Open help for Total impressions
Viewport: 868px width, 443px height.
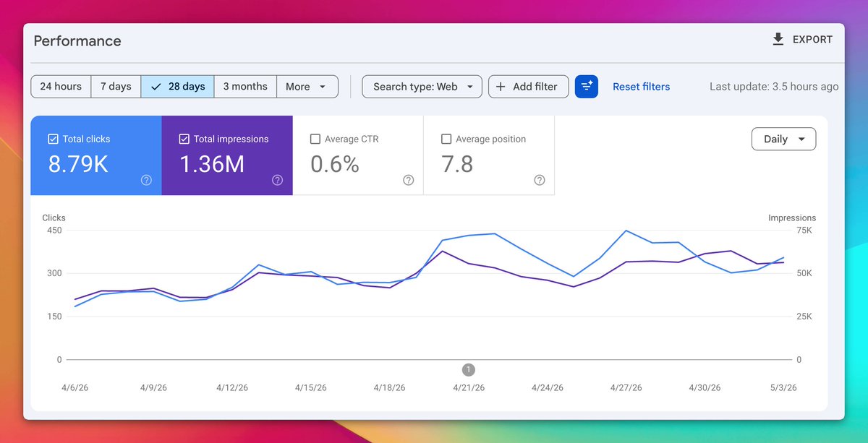click(x=277, y=181)
